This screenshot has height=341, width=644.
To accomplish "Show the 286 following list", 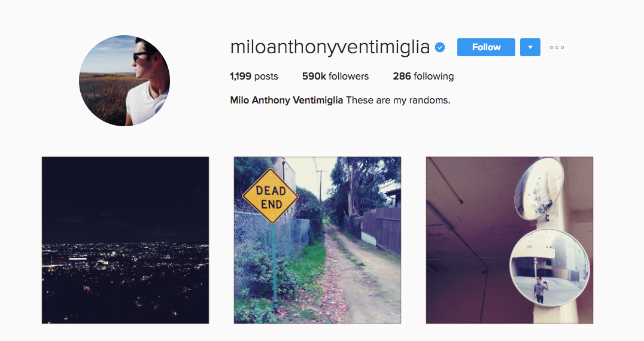I will pos(423,77).
